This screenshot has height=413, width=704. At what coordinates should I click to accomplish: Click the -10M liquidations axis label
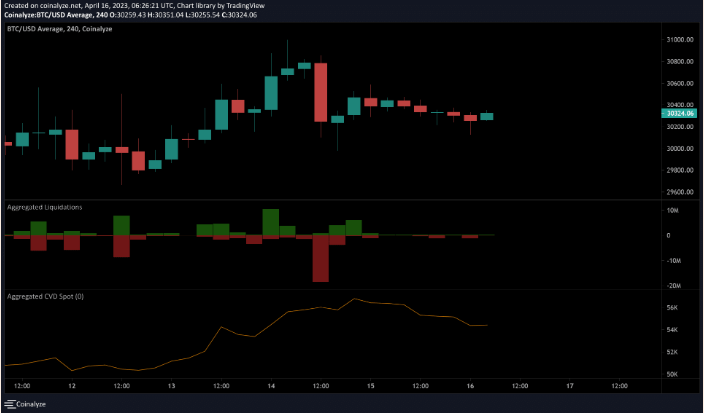pos(676,261)
